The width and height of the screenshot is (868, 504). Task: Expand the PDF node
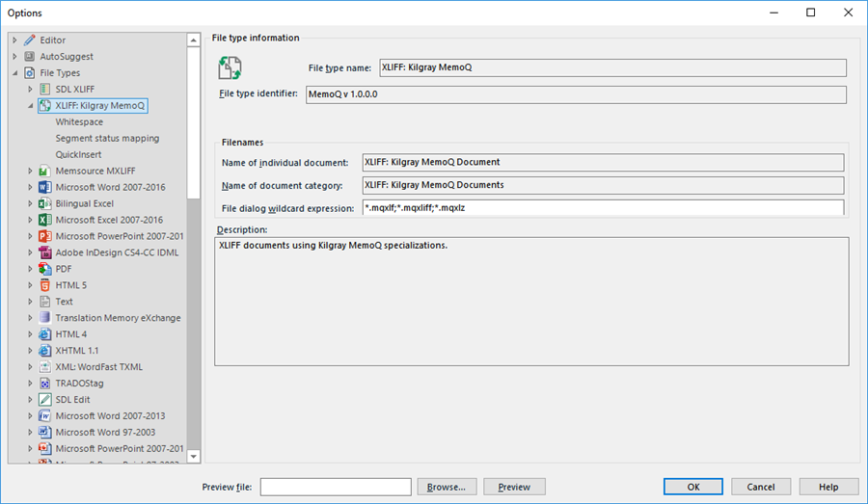click(x=31, y=269)
